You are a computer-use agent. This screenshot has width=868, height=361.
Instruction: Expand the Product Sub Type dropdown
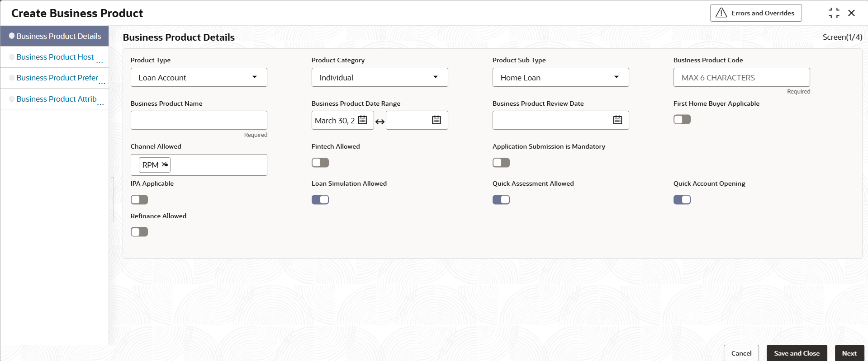point(561,77)
